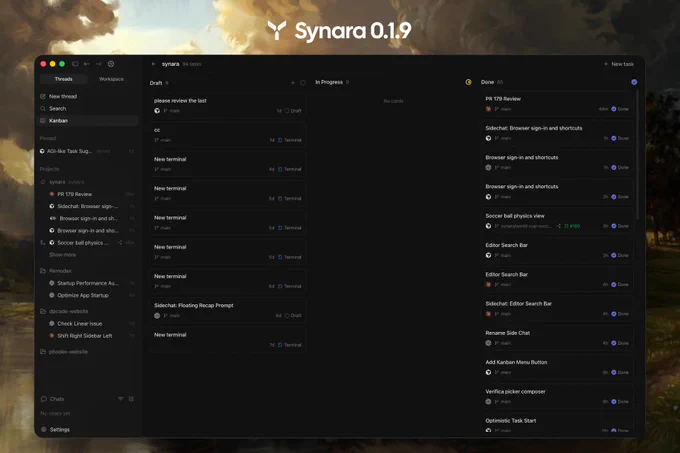Open 'please review the last' draft card

228,105
